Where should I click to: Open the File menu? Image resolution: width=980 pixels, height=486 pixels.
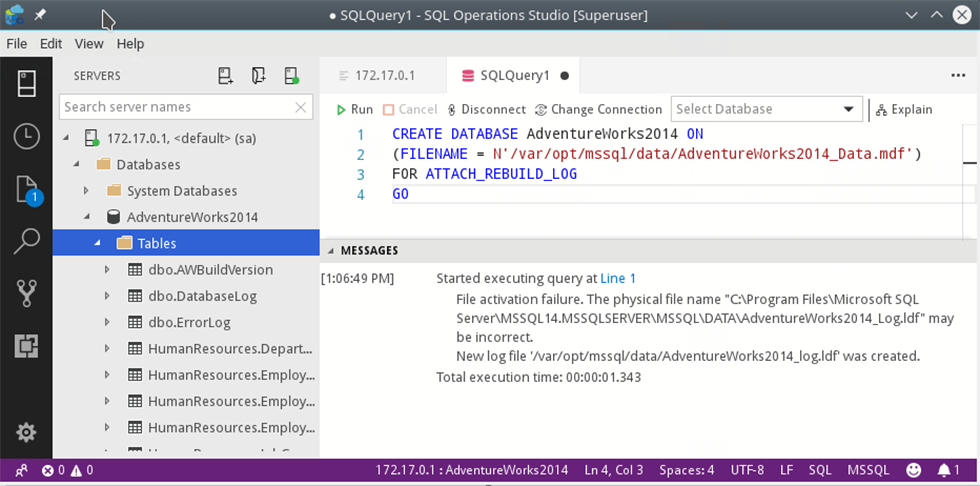[x=17, y=44]
